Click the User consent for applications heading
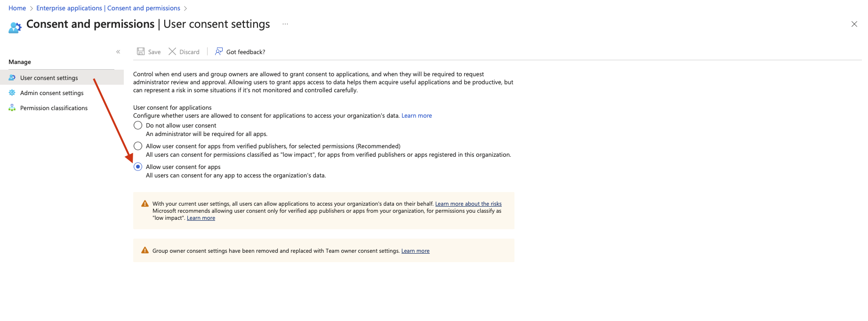This screenshot has width=868, height=321. coord(172,107)
